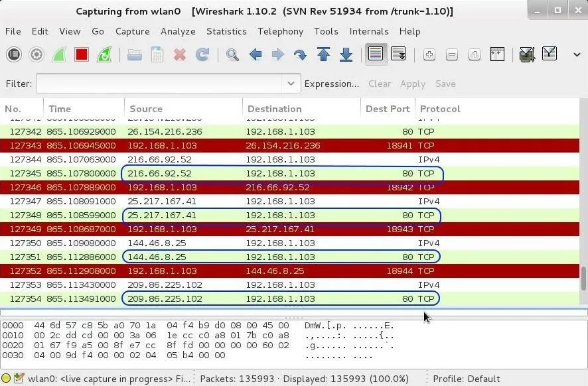
Task: Open the Internals menu
Action: pos(369,31)
